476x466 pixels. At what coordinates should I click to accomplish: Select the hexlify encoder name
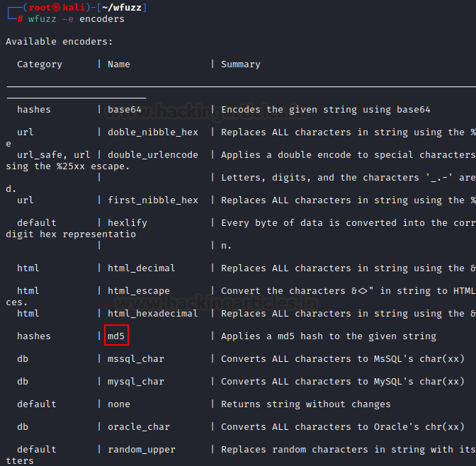point(127,223)
